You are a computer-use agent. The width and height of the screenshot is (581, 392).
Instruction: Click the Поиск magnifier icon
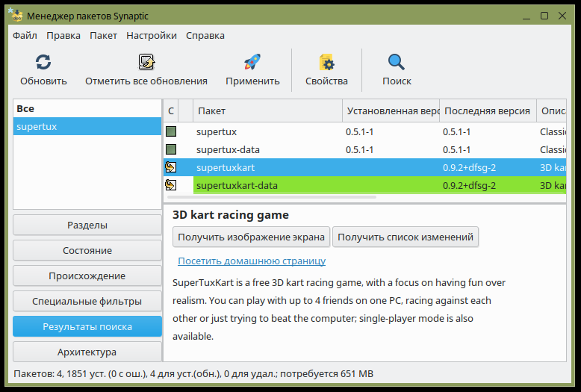(397, 62)
